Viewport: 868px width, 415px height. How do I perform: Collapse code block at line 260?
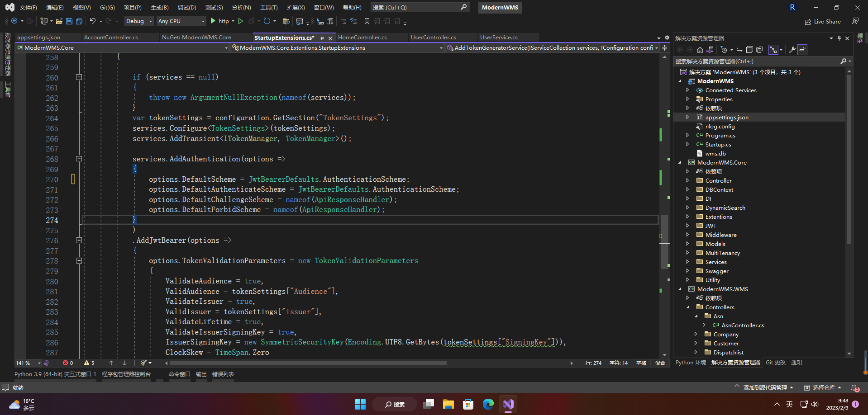[79, 77]
